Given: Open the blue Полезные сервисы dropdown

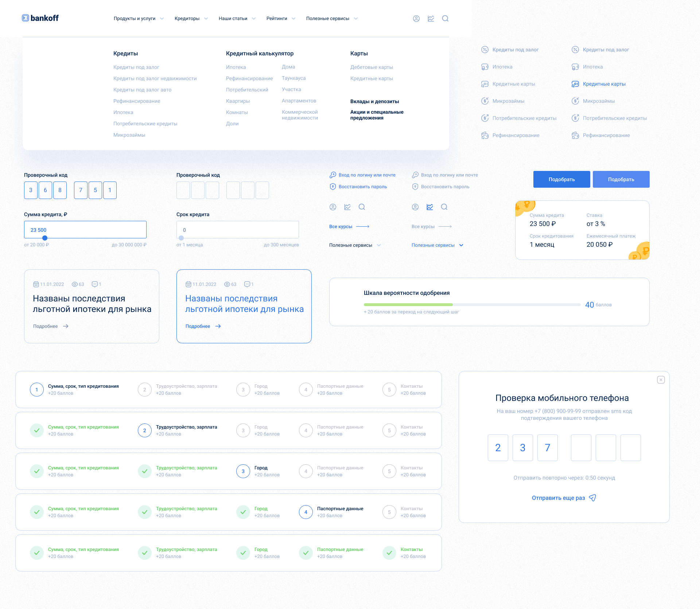Looking at the screenshot, I should pos(437,245).
